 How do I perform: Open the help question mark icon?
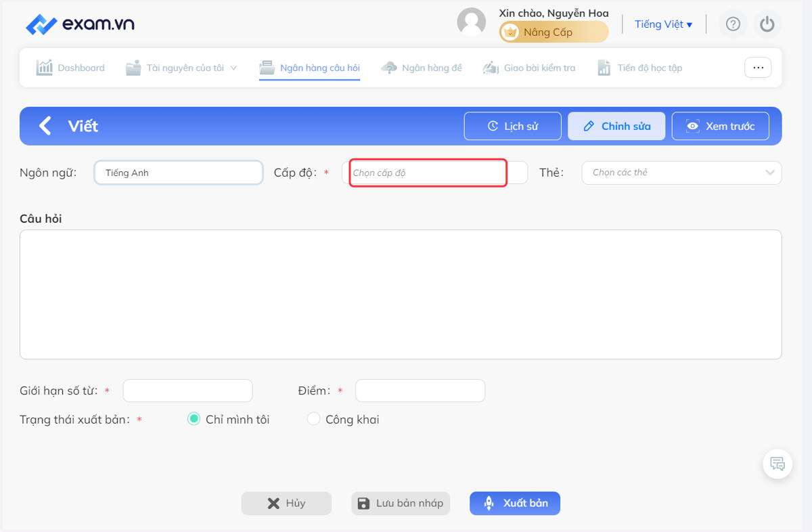pyautogui.click(x=733, y=24)
